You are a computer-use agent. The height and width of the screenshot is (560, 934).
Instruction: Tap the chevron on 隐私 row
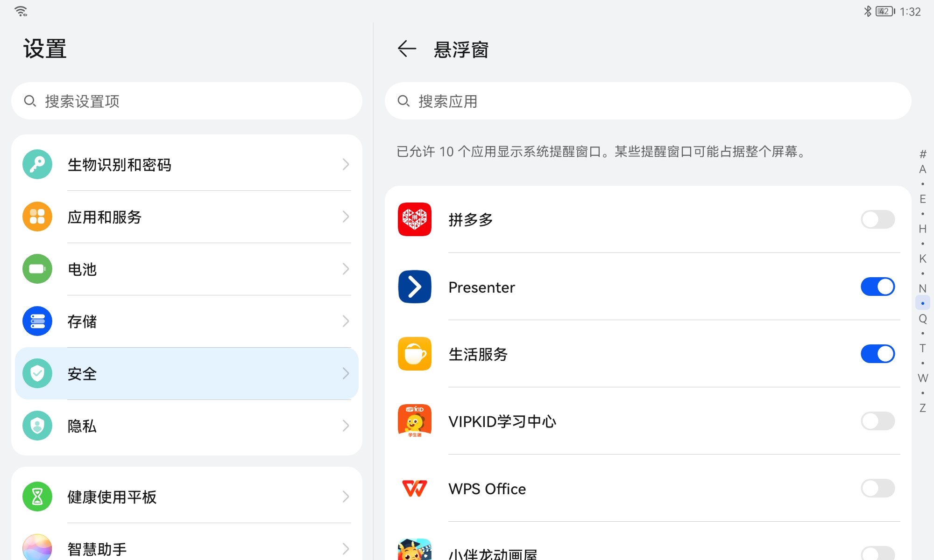[x=346, y=426]
